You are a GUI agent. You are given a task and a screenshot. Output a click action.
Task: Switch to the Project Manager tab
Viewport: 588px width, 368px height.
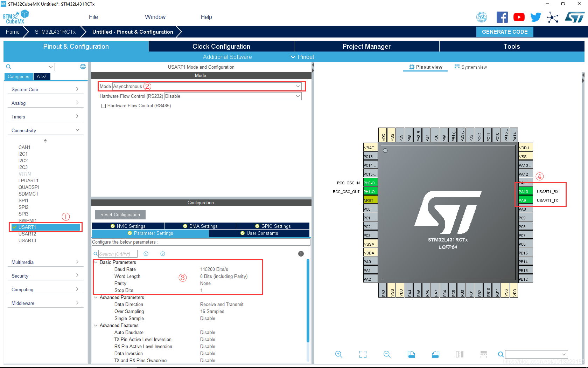366,46
